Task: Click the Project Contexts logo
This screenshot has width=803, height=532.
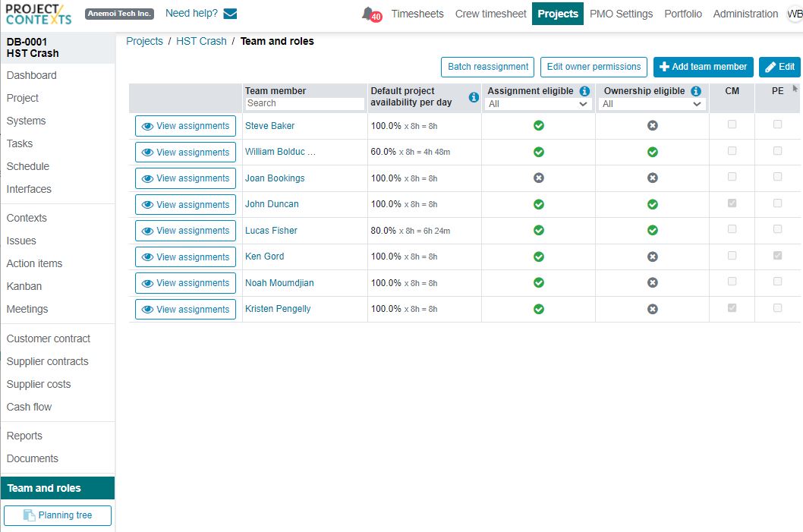Action: click(x=39, y=14)
